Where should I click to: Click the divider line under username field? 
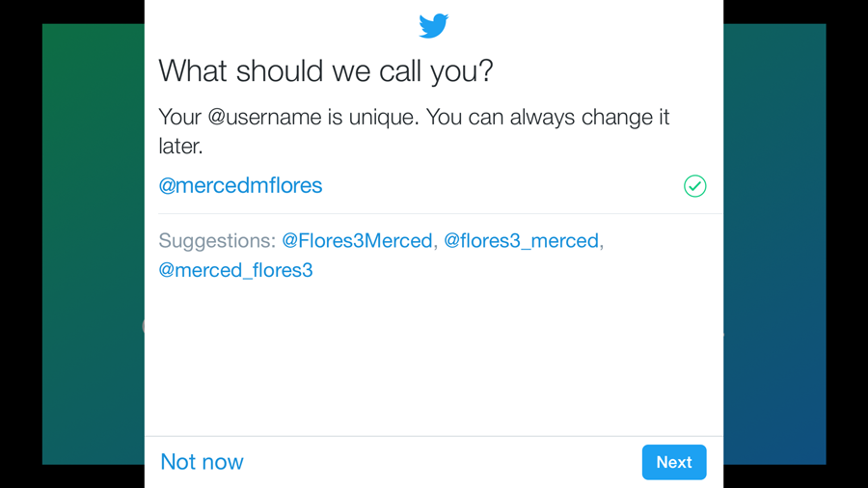pos(440,213)
